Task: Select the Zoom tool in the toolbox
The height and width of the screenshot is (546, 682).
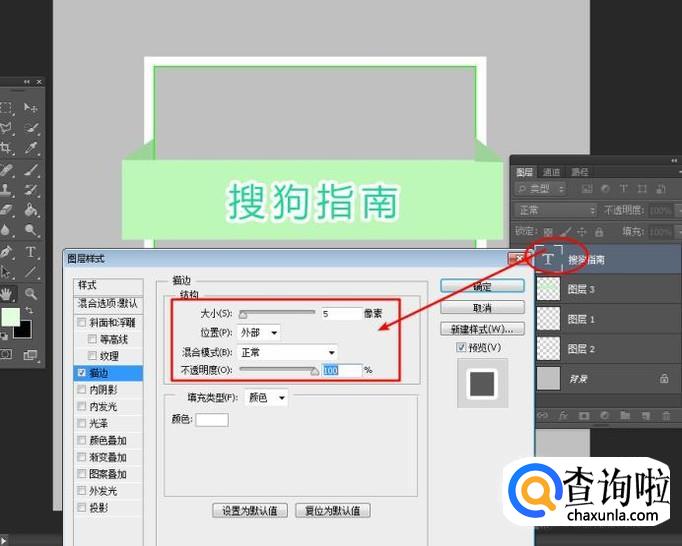Action: tap(30, 294)
